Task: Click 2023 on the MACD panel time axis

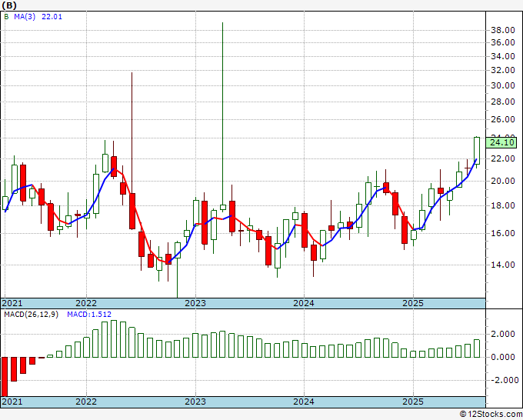Action: [x=195, y=402]
